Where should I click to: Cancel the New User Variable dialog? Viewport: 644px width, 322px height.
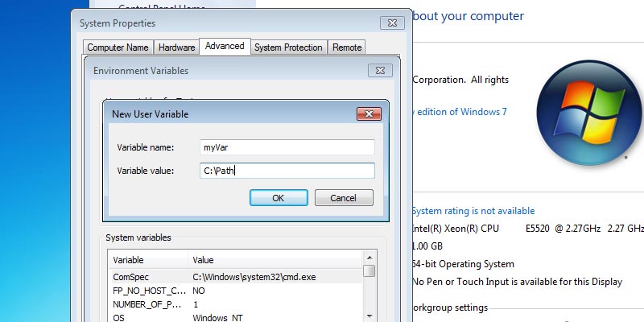tap(344, 198)
